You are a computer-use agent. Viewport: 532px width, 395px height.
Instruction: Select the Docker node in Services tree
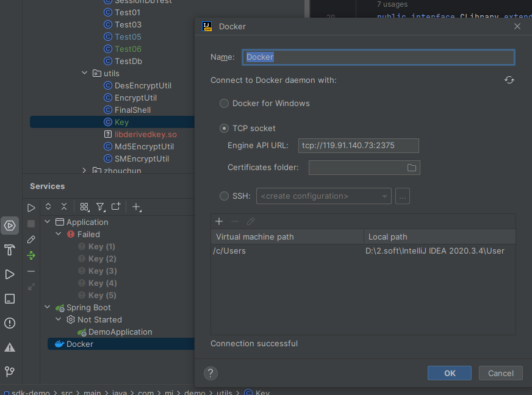point(80,344)
